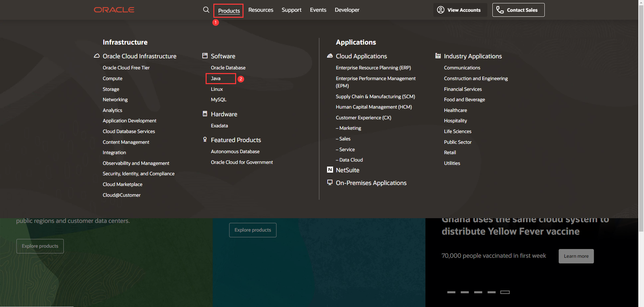Open Autonomous Database link
This screenshot has height=307, width=644.
tap(235, 151)
